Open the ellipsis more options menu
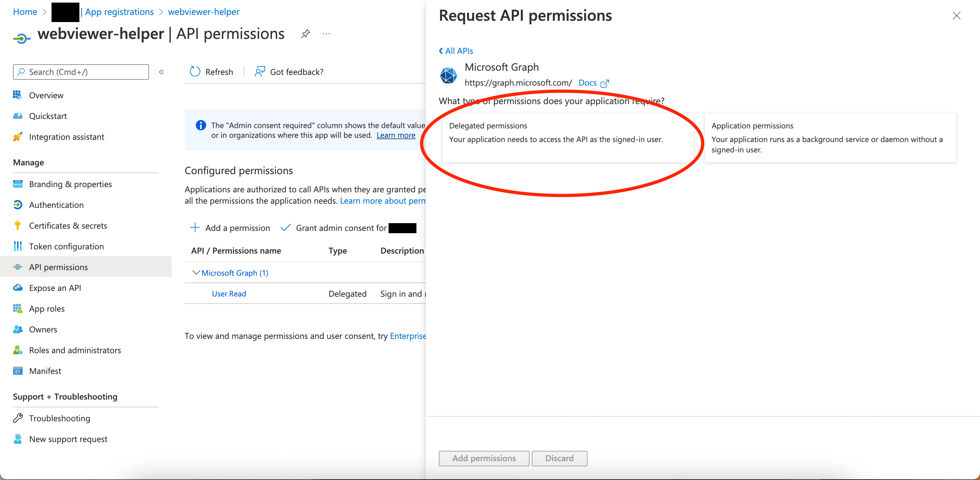 point(326,34)
